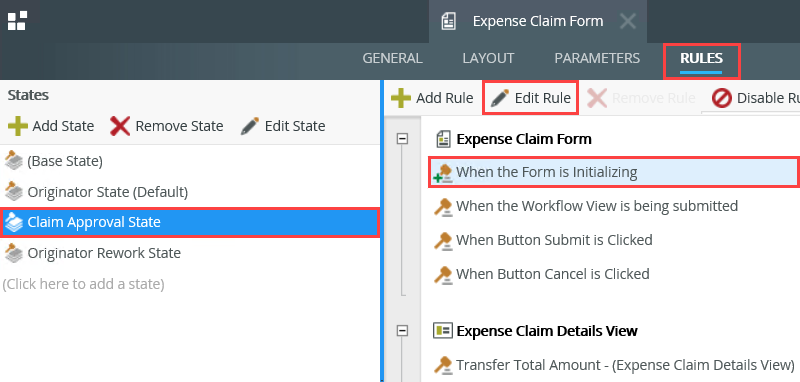Click Edit Rule label
The height and width of the screenshot is (382, 800).
(543, 98)
